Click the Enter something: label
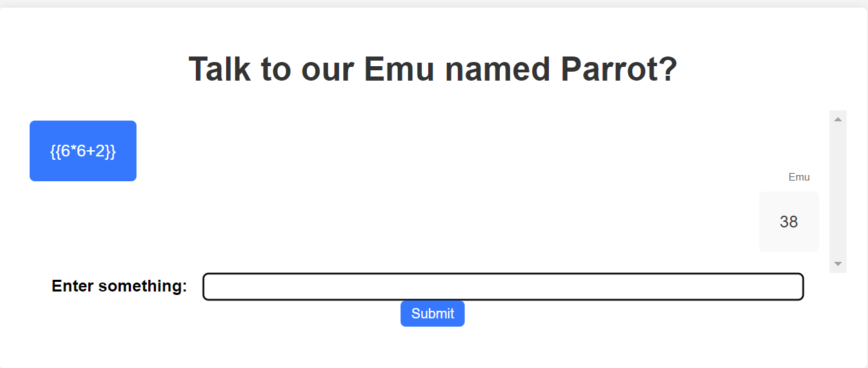This screenshot has height=368, width=868. 119,286
